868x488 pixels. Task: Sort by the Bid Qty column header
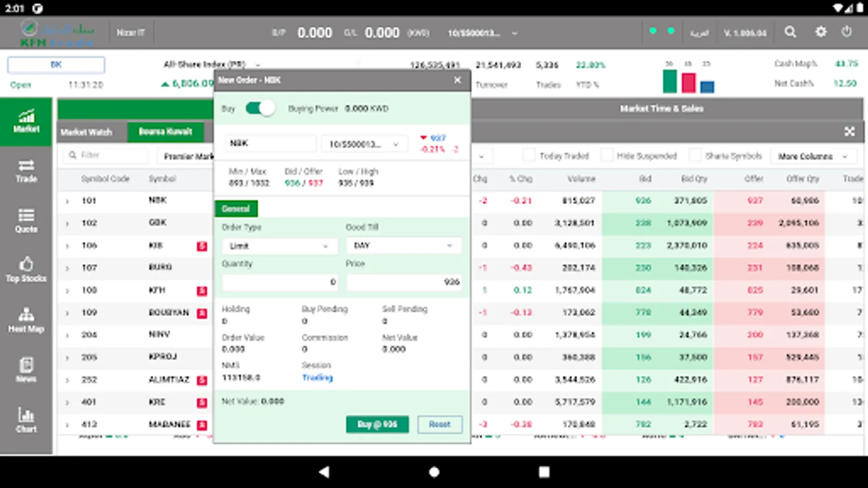point(694,179)
